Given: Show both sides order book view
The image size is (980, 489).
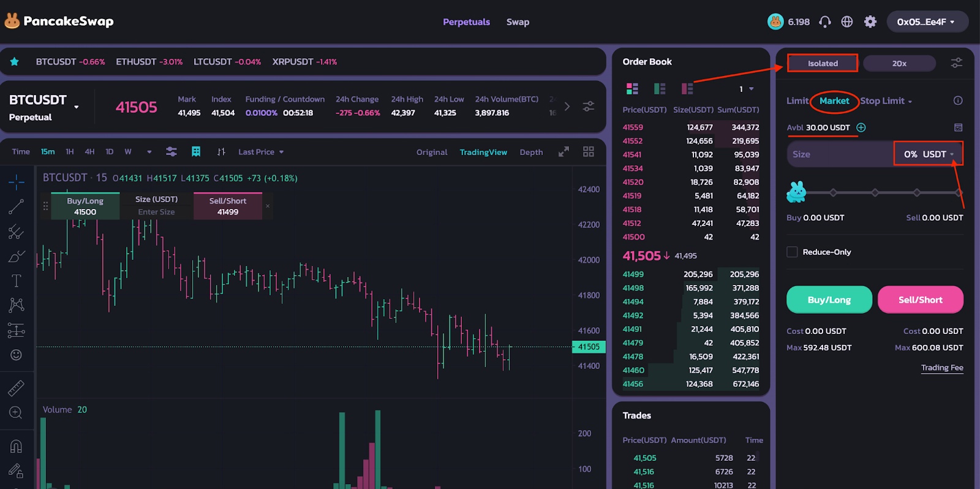Looking at the screenshot, I should [632, 89].
